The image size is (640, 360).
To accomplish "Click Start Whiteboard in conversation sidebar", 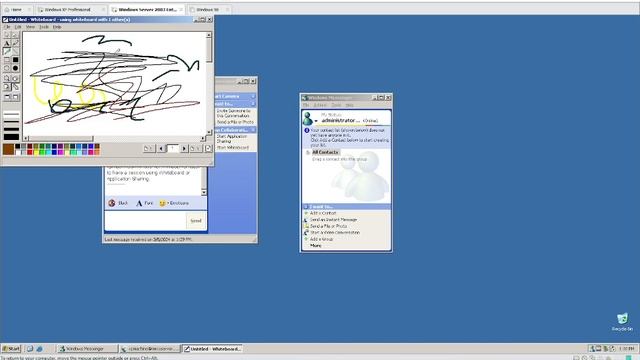I will pos(232,147).
